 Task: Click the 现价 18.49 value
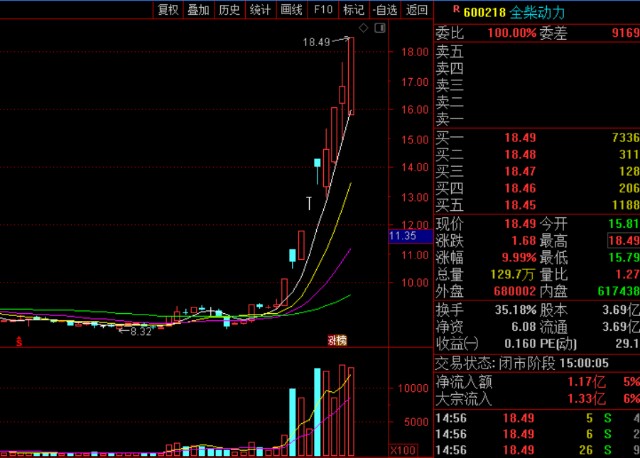(x=520, y=224)
